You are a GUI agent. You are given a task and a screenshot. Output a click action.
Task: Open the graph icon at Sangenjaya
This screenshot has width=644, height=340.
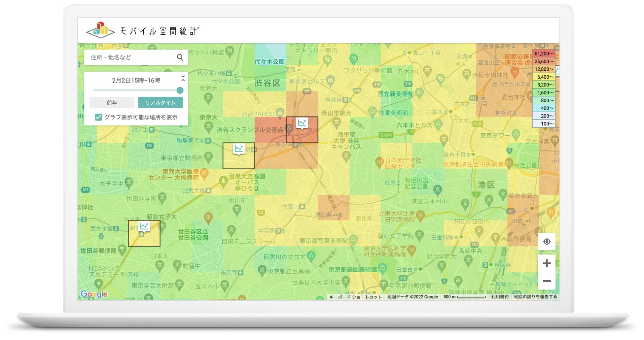coord(144,226)
